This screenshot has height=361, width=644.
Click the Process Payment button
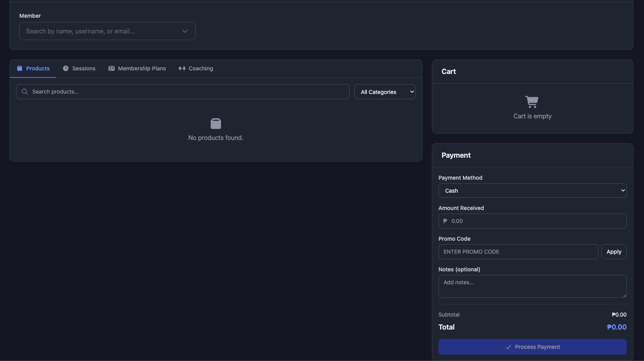532,347
